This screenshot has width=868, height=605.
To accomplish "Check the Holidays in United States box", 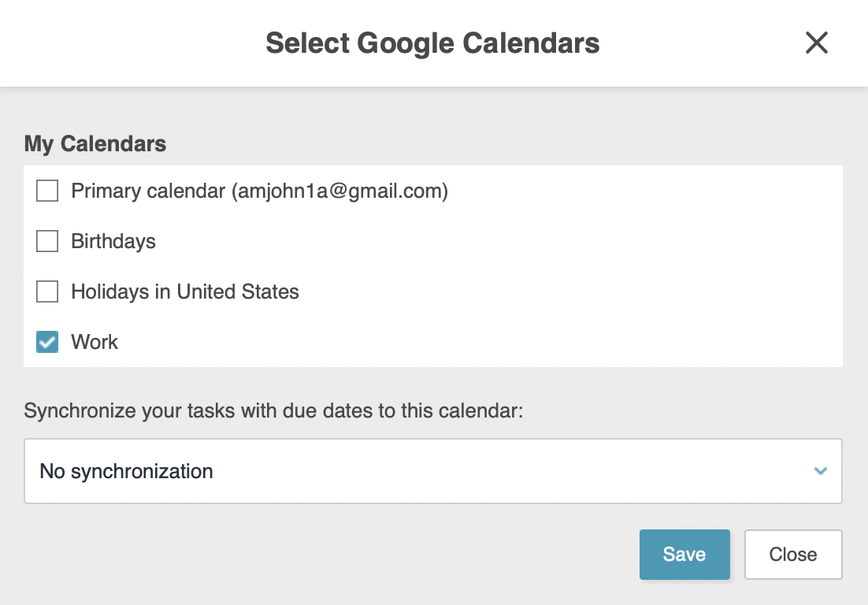I will pos(47,291).
